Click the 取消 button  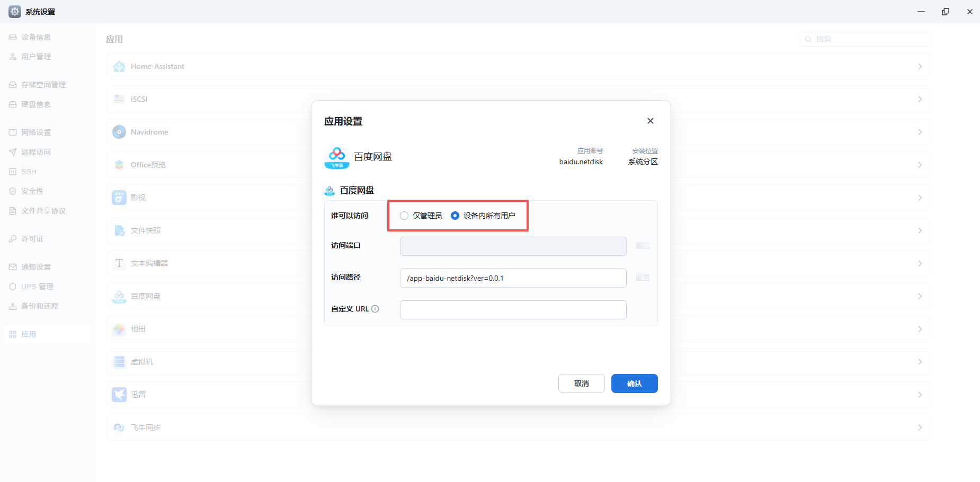tap(581, 383)
